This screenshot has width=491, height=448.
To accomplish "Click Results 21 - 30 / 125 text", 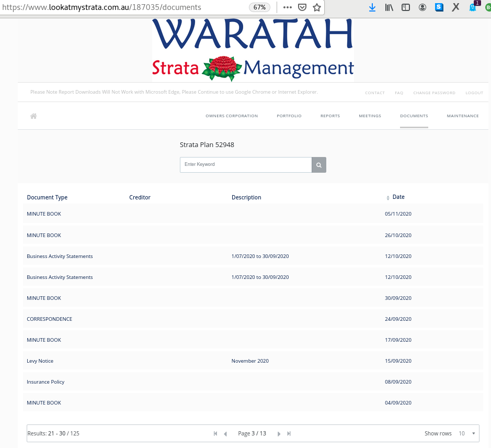I will pyautogui.click(x=53, y=433).
